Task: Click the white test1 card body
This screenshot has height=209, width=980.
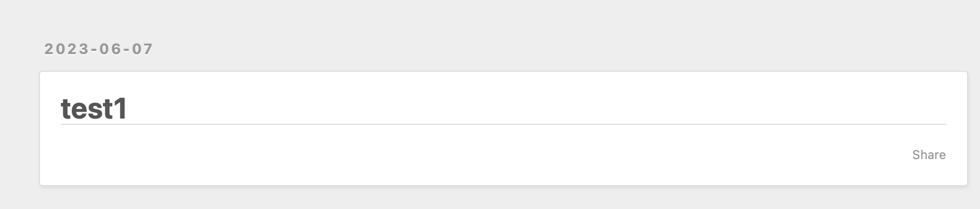Action: pos(503,128)
